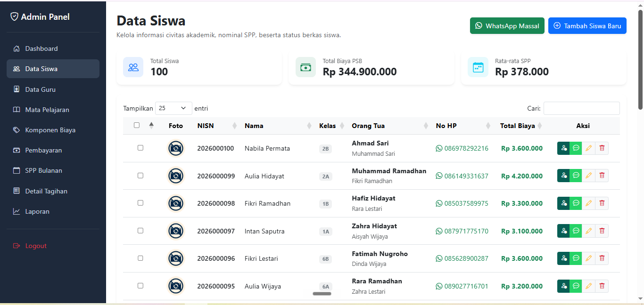This screenshot has height=305, width=644.
Task: Click dark-green user icon for Nabila Permata
Action: pyautogui.click(x=563, y=148)
